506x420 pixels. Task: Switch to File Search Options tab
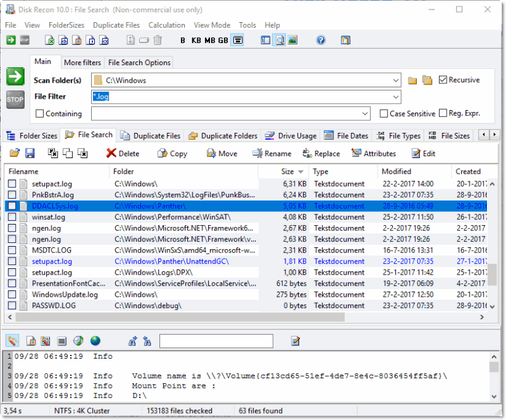tap(139, 63)
